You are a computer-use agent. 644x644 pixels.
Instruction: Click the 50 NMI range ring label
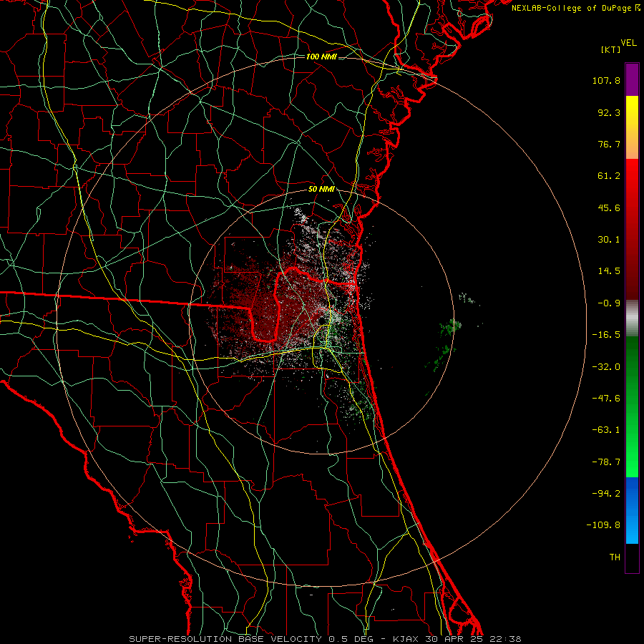[x=321, y=190]
